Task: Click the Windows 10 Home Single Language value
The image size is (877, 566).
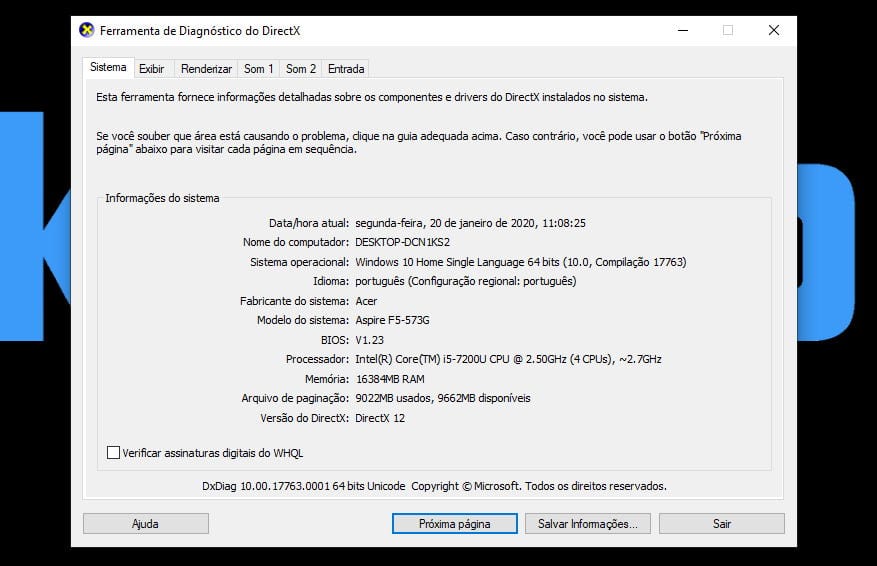Action: click(x=521, y=262)
